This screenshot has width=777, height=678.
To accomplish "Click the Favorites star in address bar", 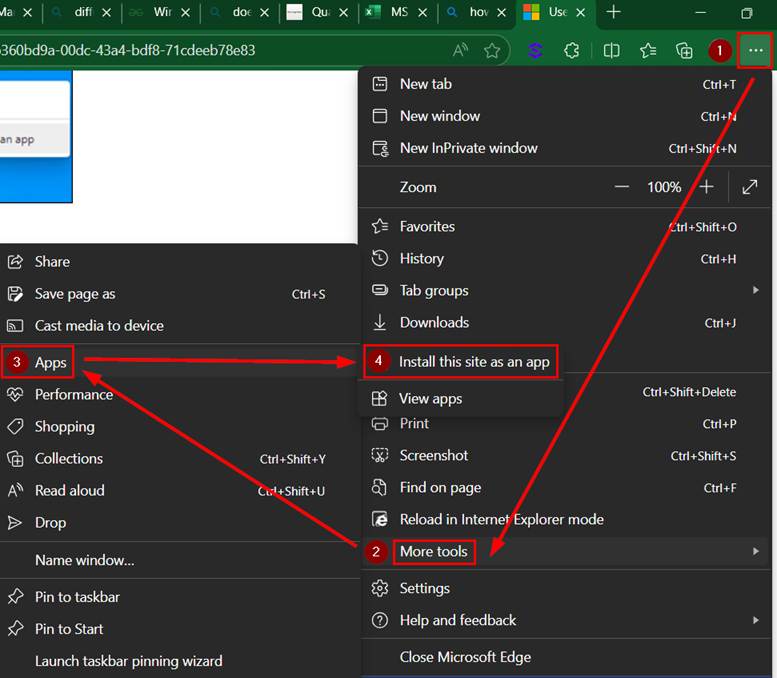I will coord(492,50).
